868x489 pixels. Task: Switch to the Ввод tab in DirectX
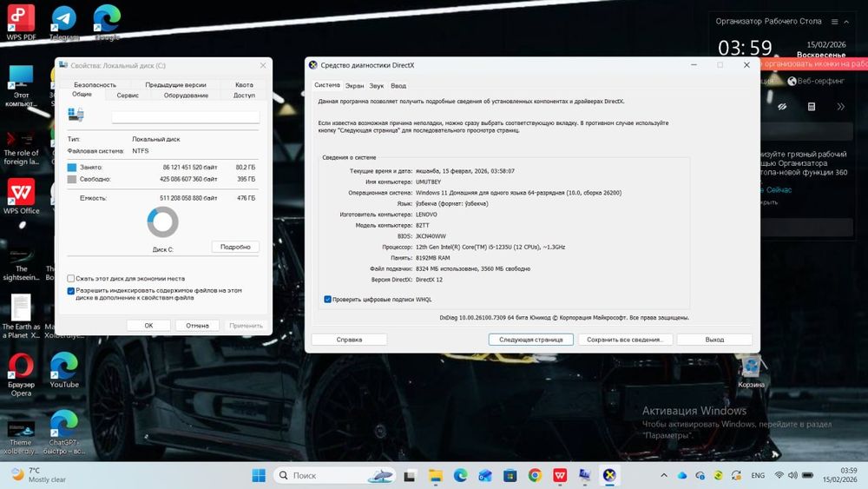[x=398, y=86]
